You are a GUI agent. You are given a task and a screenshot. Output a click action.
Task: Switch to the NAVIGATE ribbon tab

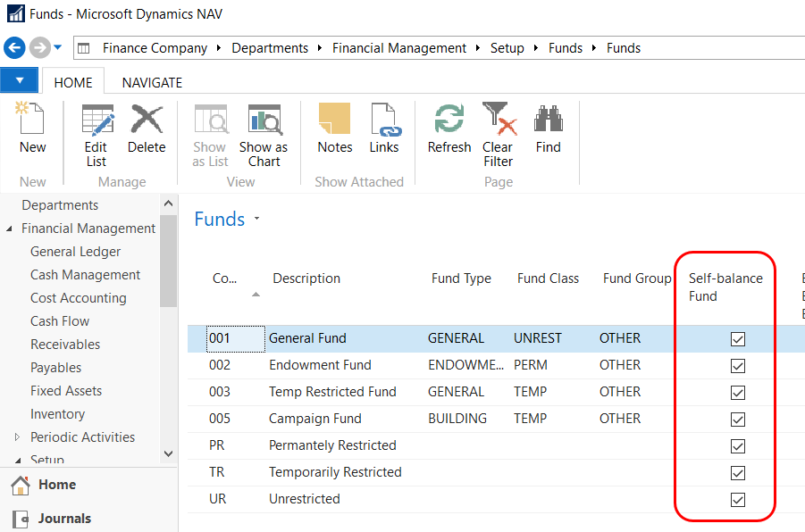(x=152, y=82)
